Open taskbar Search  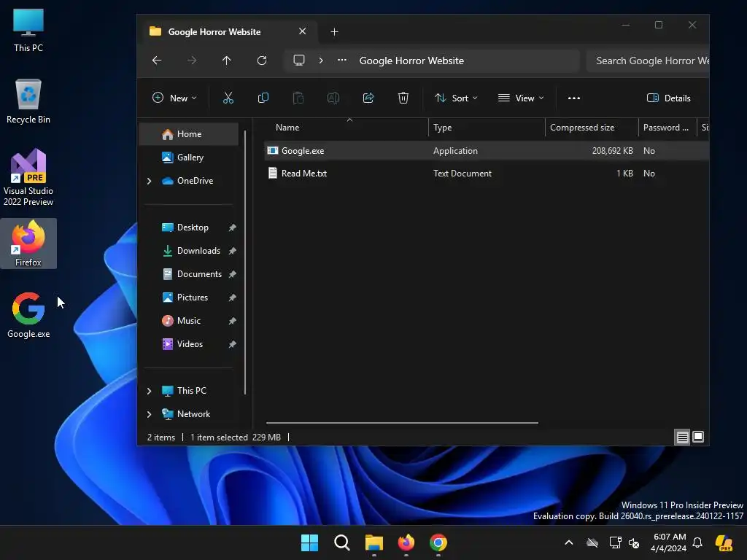pos(342,542)
